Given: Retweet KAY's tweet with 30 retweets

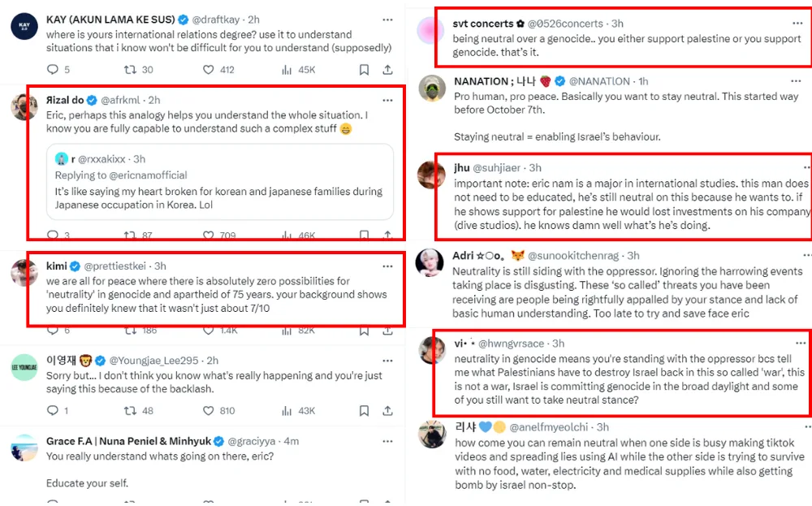Looking at the screenshot, I should (x=129, y=70).
